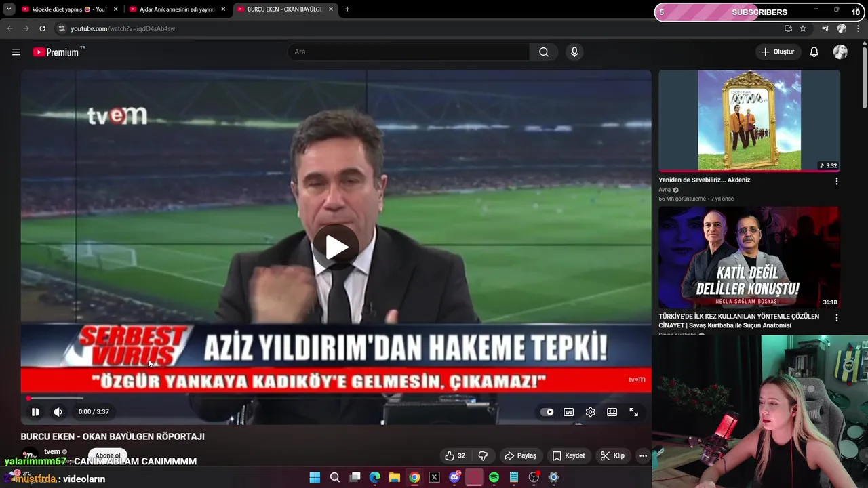Toggle autoplay switch in player controls
Screen dimensions: 868x488
[547, 412]
